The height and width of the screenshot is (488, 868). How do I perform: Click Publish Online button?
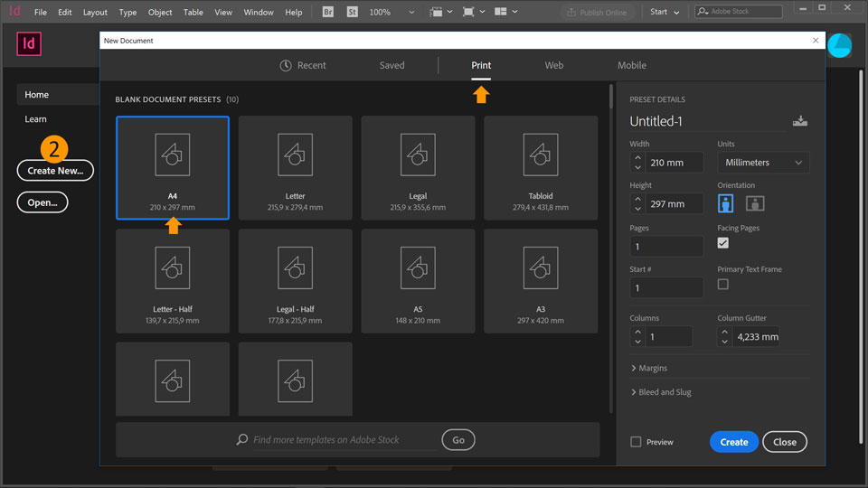(x=597, y=12)
